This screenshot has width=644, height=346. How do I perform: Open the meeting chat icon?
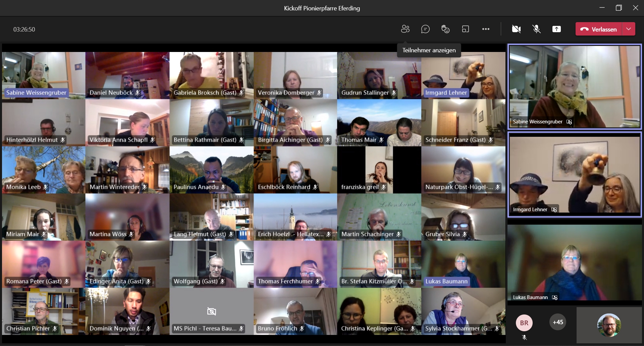click(425, 29)
